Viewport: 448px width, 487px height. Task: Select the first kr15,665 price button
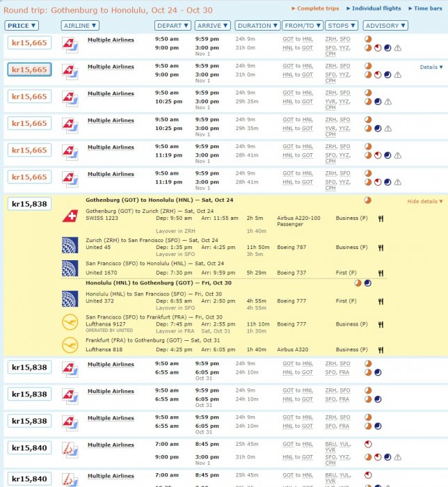pyautogui.click(x=29, y=42)
